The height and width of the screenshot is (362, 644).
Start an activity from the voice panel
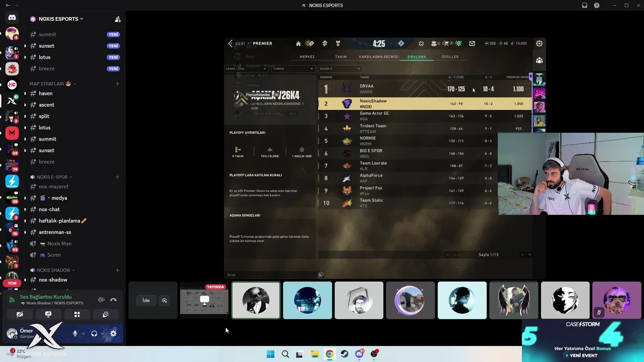77,314
